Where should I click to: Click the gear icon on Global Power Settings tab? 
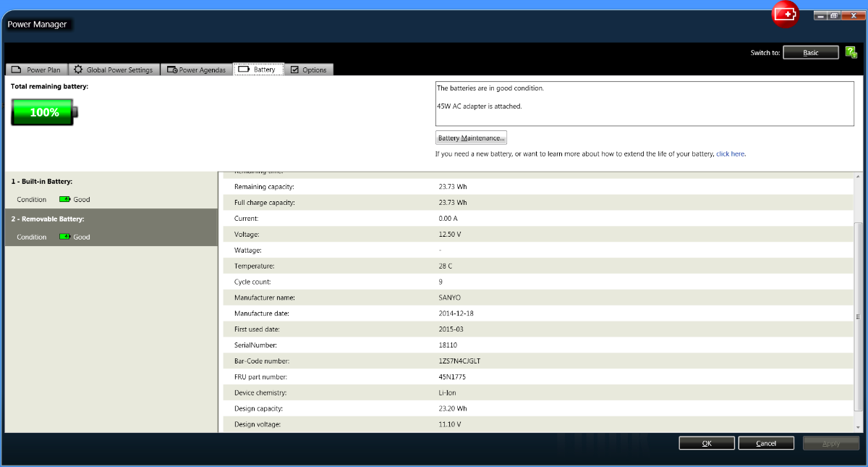click(78, 70)
